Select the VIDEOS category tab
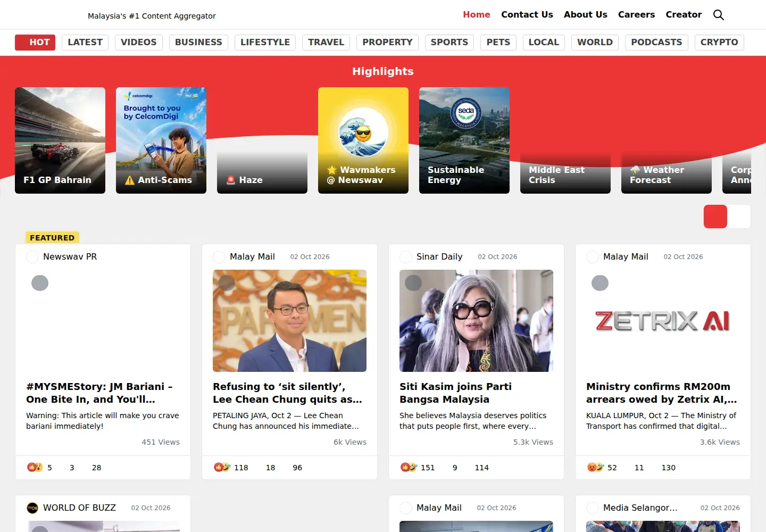This screenshot has width=766, height=532. pos(139,43)
